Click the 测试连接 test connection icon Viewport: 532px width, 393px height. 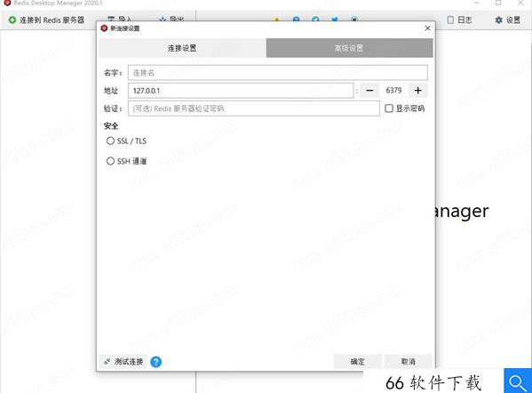[x=107, y=362]
